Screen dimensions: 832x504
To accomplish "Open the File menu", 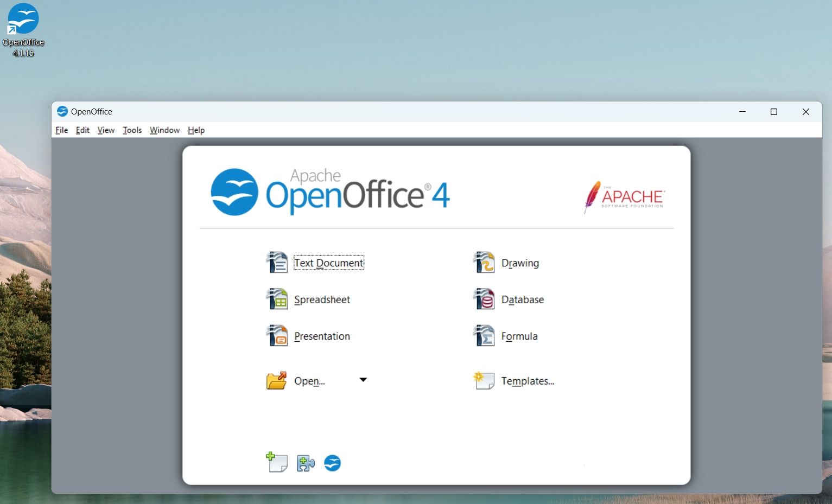I will [x=62, y=130].
